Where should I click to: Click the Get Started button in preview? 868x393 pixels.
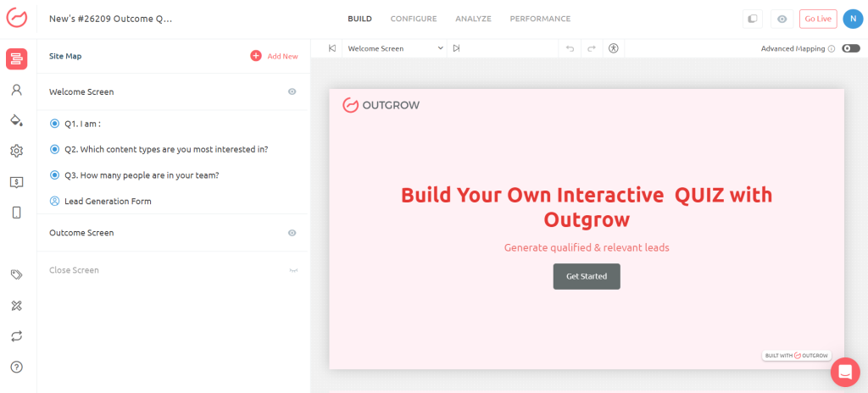pos(586,276)
